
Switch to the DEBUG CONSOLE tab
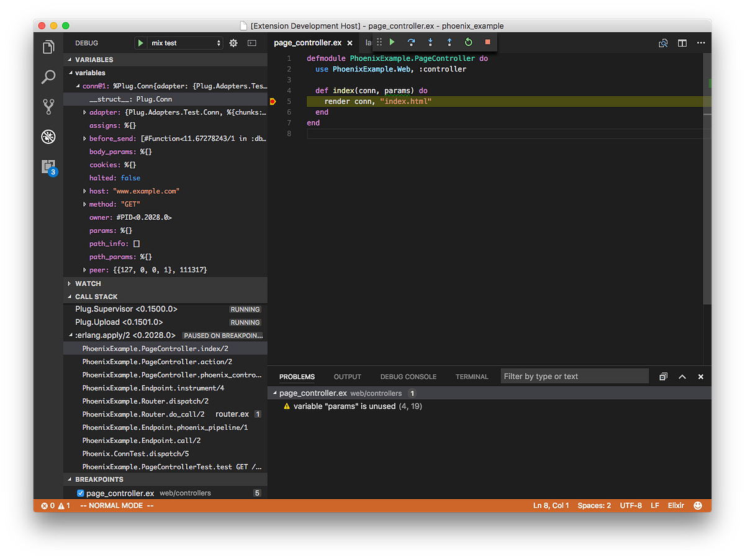(408, 376)
